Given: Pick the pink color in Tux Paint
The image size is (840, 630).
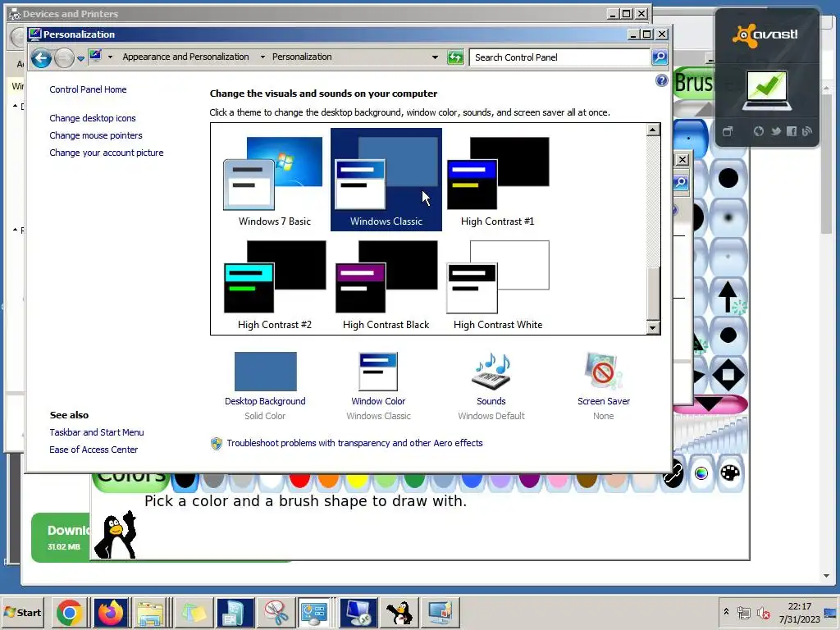Looking at the screenshot, I should 558,479.
